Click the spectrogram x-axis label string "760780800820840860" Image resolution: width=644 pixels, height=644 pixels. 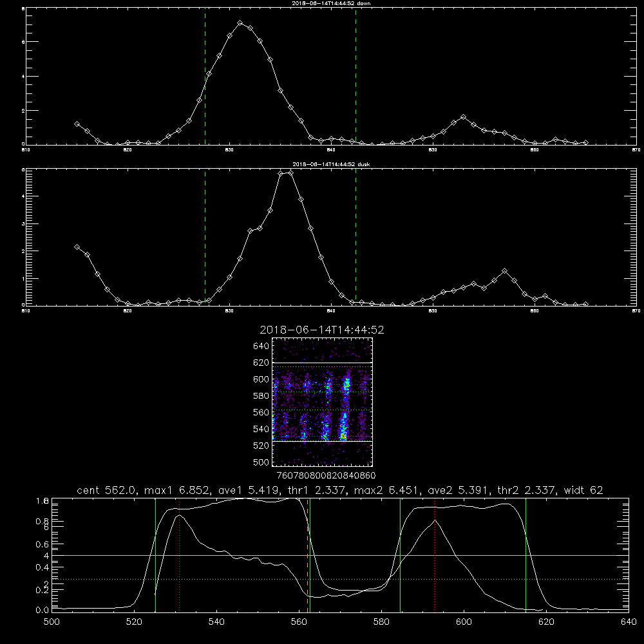[x=326, y=476]
